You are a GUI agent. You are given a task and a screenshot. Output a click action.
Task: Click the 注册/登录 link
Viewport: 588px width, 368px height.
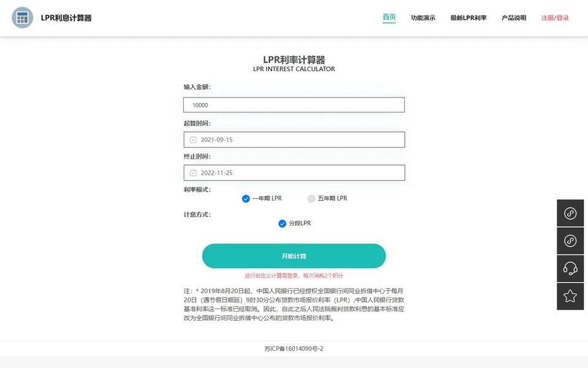tap(555, 18)
